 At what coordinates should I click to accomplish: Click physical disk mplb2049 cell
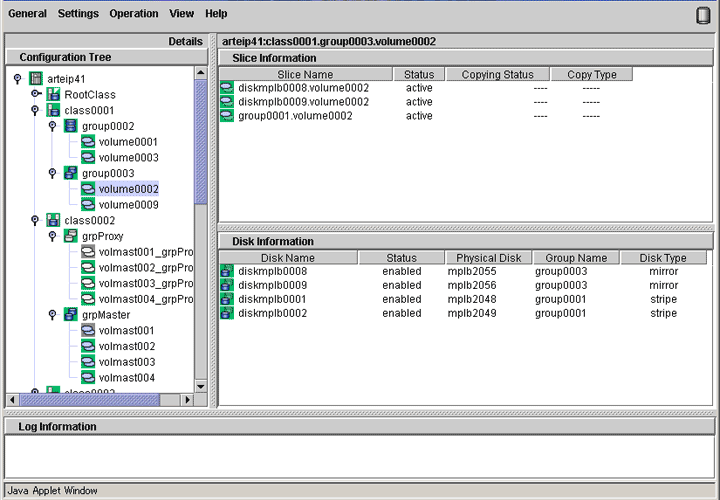coord(472,313)
